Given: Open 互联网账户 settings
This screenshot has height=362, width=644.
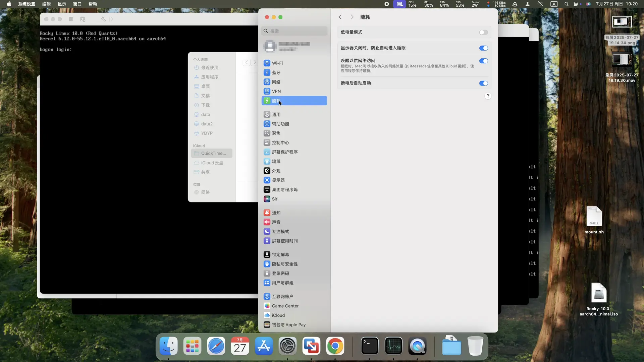Looking at the screenshot, I should [294, 296].
